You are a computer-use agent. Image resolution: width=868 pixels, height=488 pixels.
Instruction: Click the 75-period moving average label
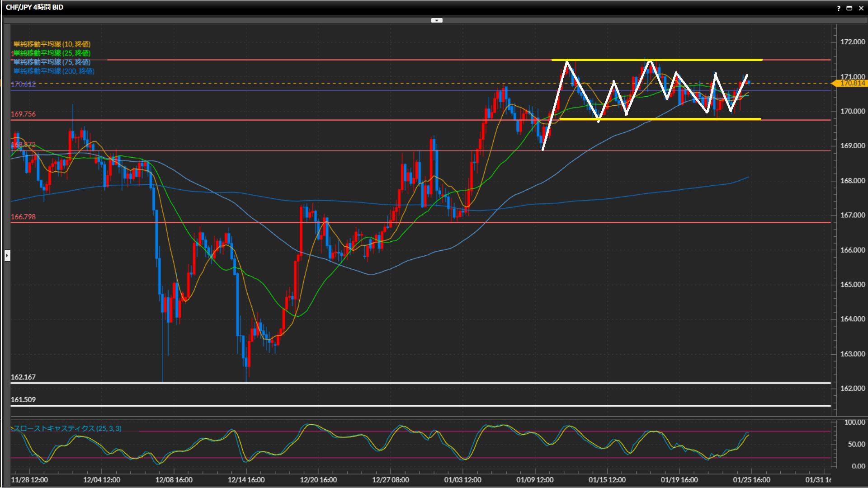pyautogui.click(x=52, y=62)
